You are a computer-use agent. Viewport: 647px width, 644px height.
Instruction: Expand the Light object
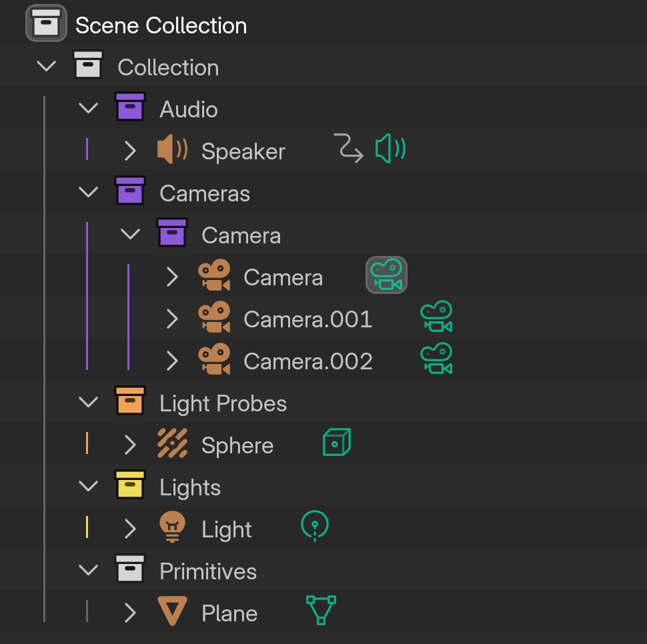tap(130, 529)
